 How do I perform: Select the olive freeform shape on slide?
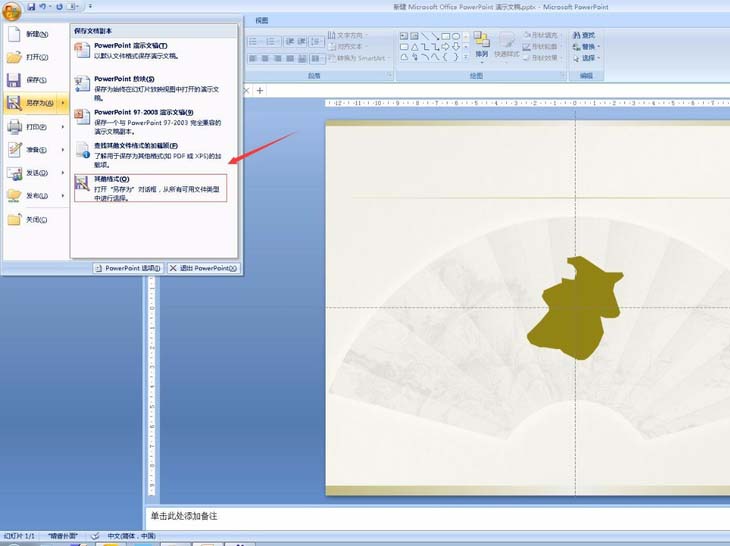[x=575, y=310]
